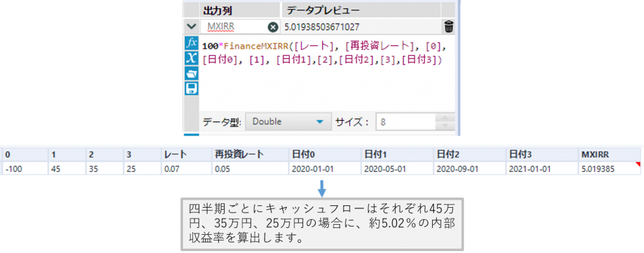Select the 再投資レート column header

238,154
